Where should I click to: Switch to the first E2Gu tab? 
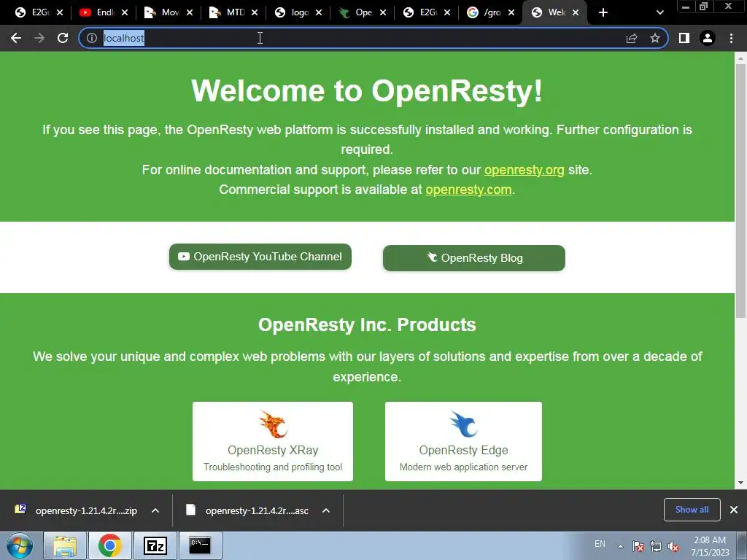tap(34, 12)
